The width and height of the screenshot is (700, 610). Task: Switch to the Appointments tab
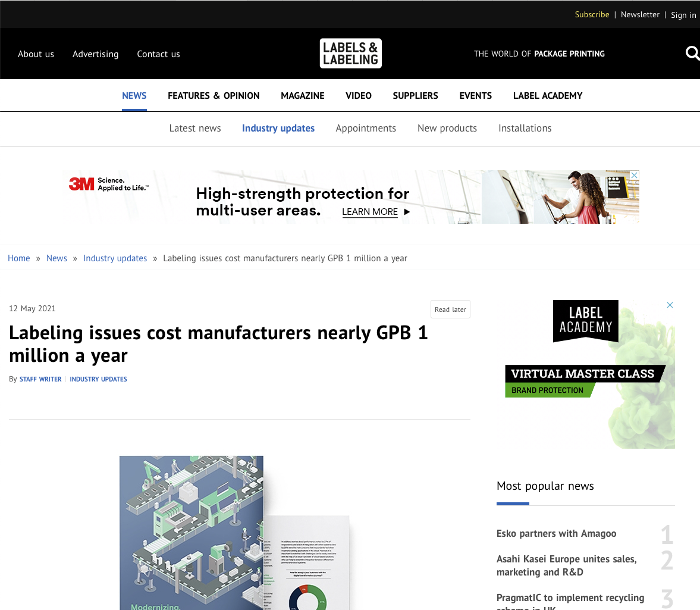tap(366, 128)
